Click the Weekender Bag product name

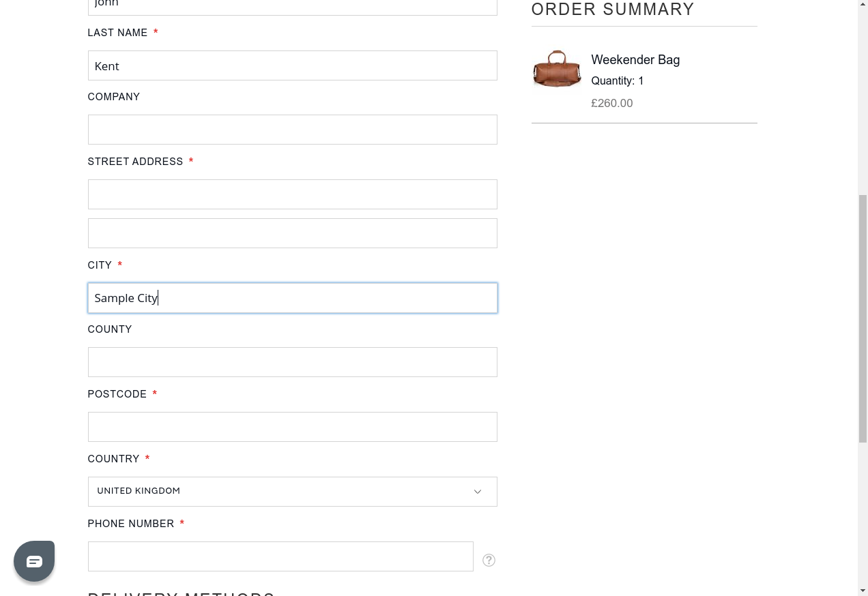click(635, 60)
